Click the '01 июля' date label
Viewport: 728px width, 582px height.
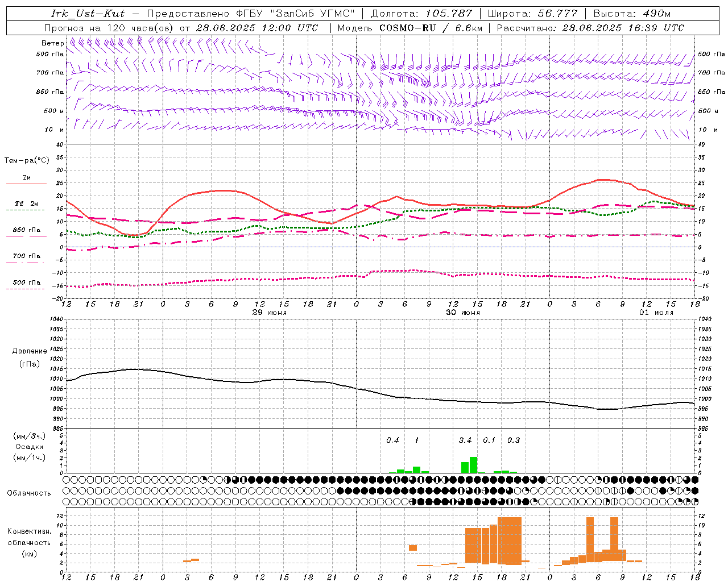(x=656, y=313)
